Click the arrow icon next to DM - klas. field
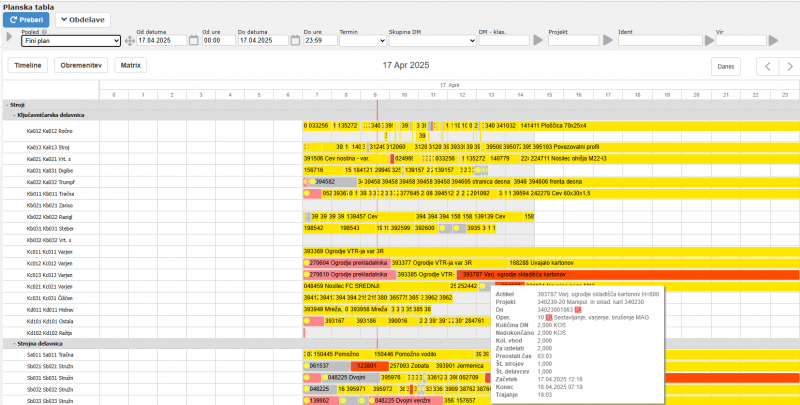Image resolution: width=800 pixels, height=405 pixels. 537,41
